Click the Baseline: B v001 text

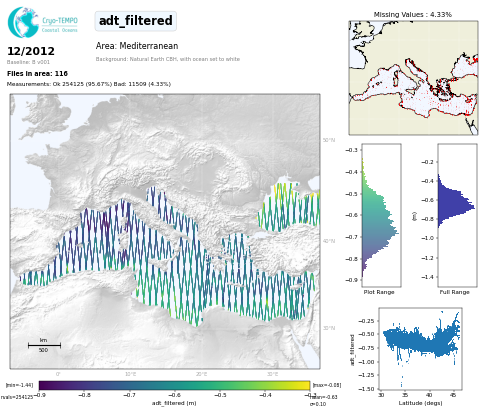pos(28,62)
